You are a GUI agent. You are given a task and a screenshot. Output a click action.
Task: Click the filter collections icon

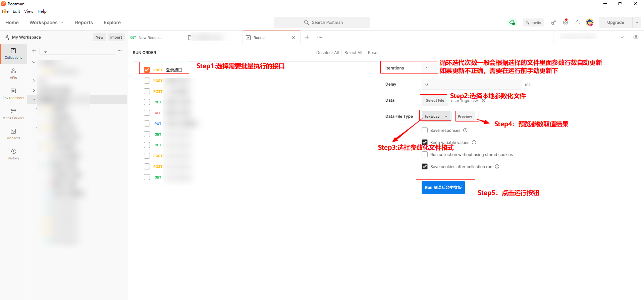(x=46, y=51)
